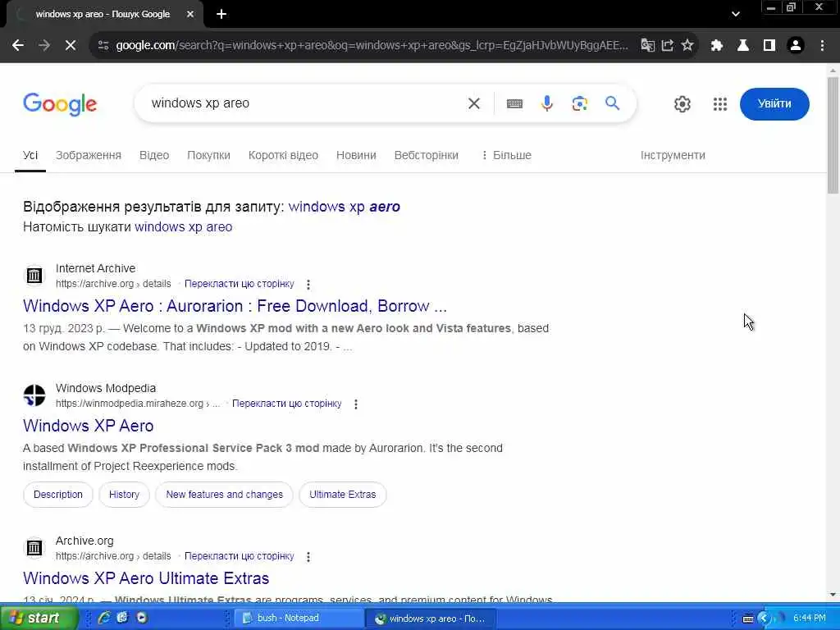Open 'Windows XP Aero : Aurorarion' result
Image resolution: width=840 pixels, height=630 pixels.
coord(235,306)
